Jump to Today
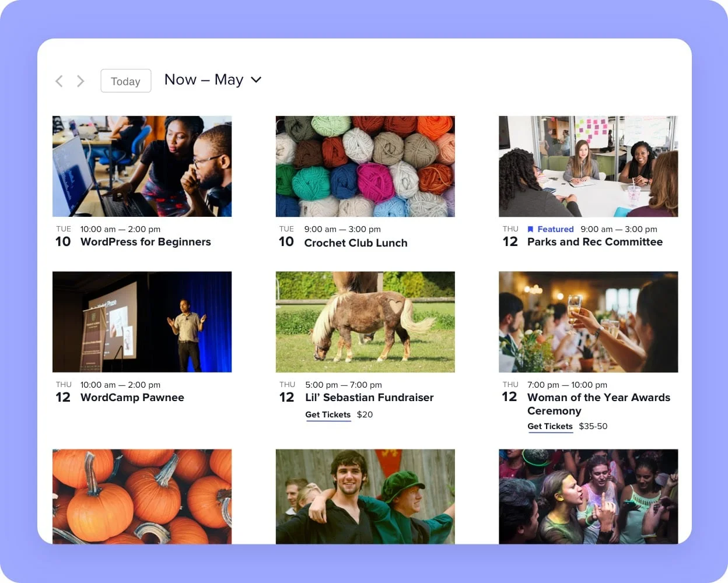The width and height of the screenshot is (728, 583). point(126,81)
